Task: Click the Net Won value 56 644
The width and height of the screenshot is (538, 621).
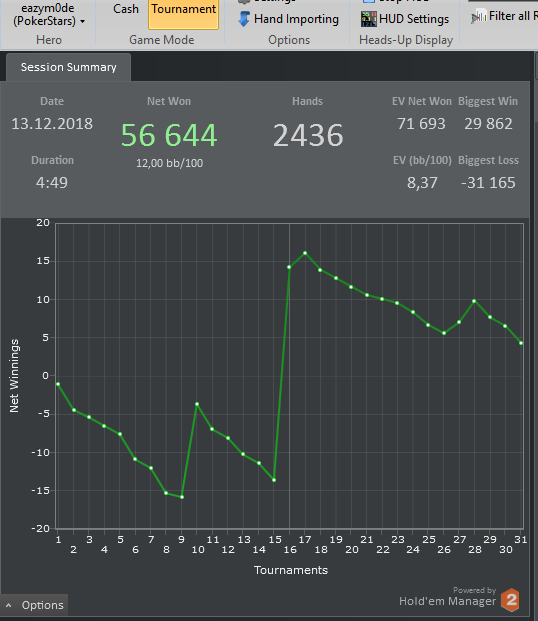Action: (x=169, y=135)
